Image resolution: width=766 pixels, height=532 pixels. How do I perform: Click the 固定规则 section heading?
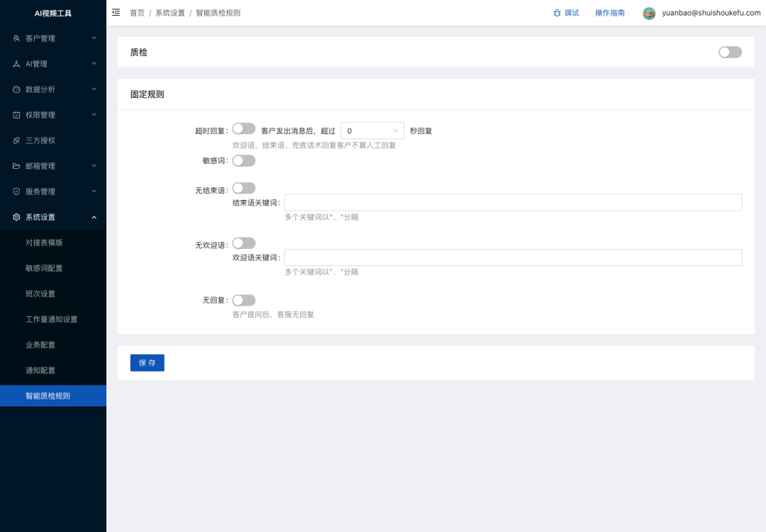click(147, 94)
